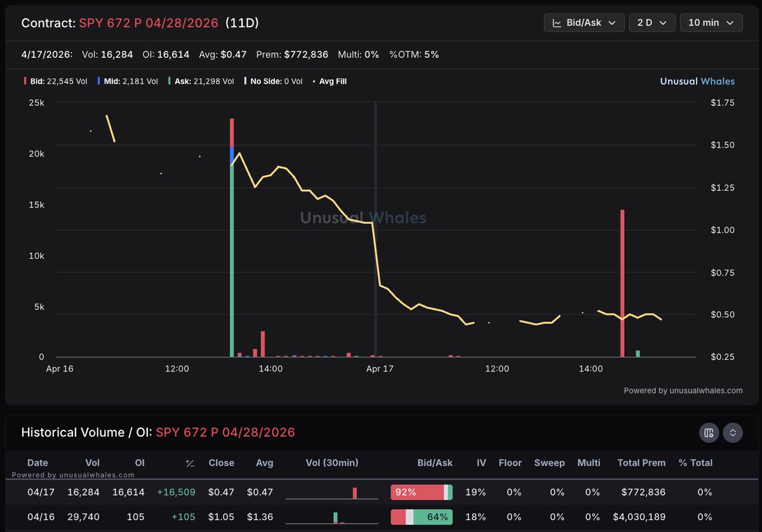Open the 2 D range dropdown
This screenshot has width=762, height=532.
pyautogui.click(x=652, y=22)
